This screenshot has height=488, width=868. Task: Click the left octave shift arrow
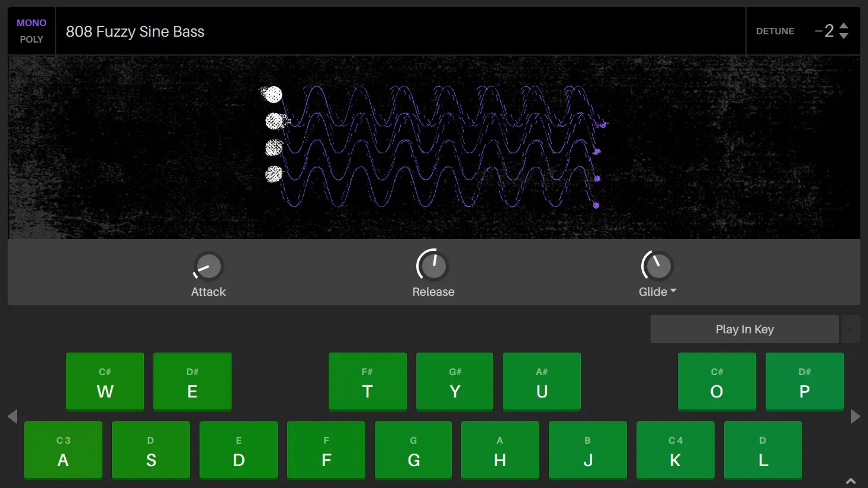[12, 416]
